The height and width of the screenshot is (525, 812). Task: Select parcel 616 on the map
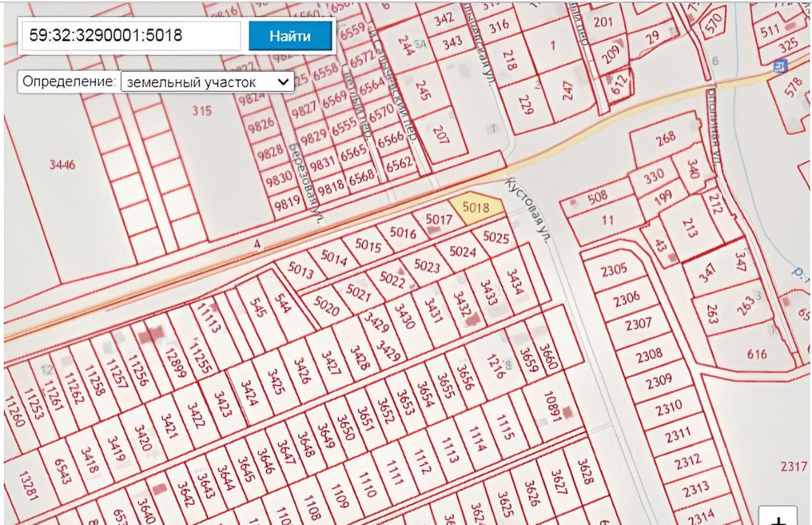tap(757, 354)
